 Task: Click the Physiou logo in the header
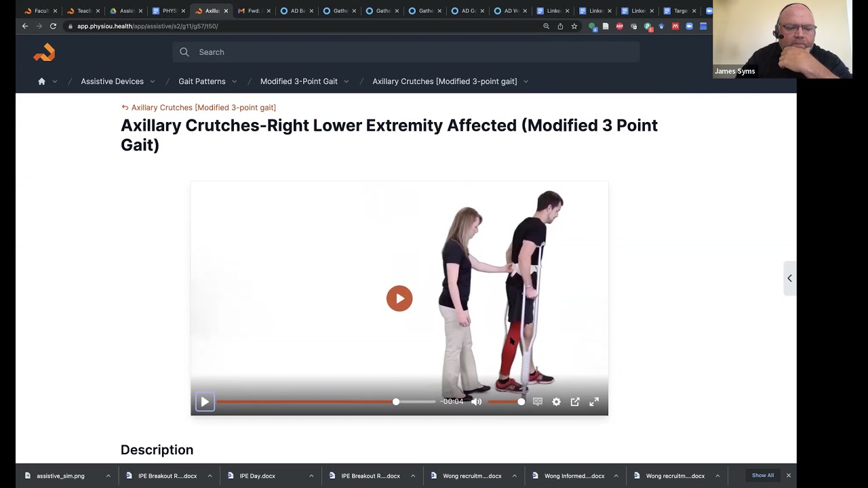[43, 52]
